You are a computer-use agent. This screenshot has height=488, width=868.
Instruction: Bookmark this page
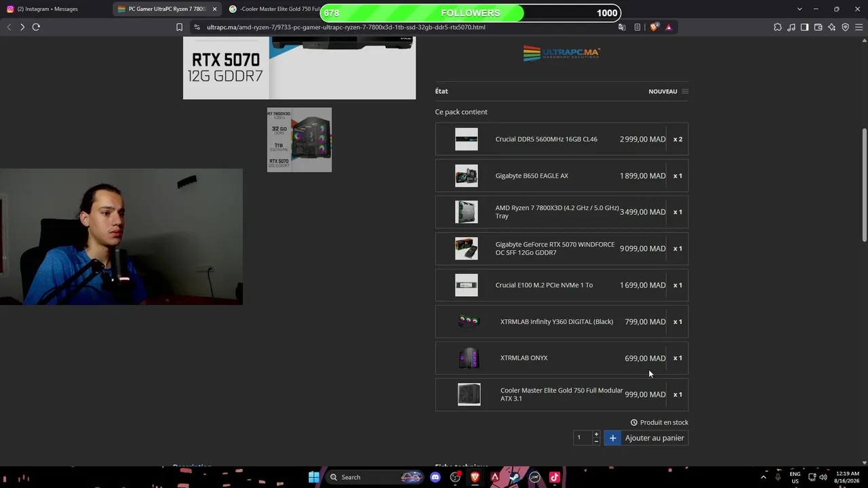click(179, 27)
